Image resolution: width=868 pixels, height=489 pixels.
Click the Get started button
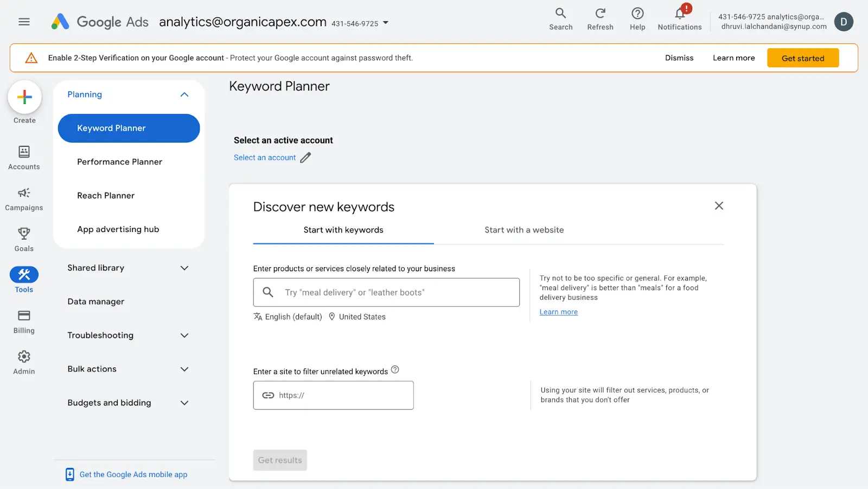[x=803, y=58]
